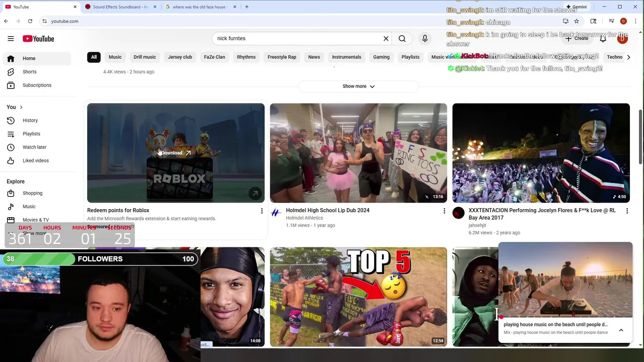Open the three-dot menu for Holmdel High School Lip Dub

(444, 211)
